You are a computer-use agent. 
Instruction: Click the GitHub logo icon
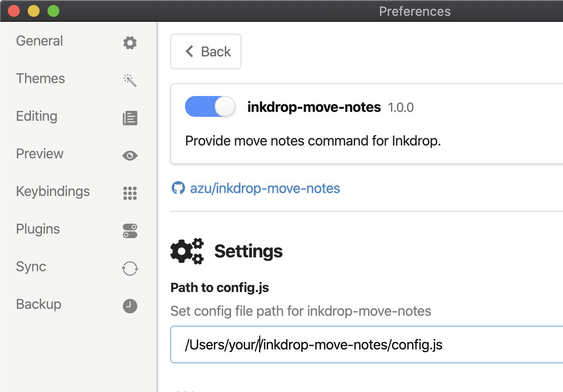(x=178, y=188)
